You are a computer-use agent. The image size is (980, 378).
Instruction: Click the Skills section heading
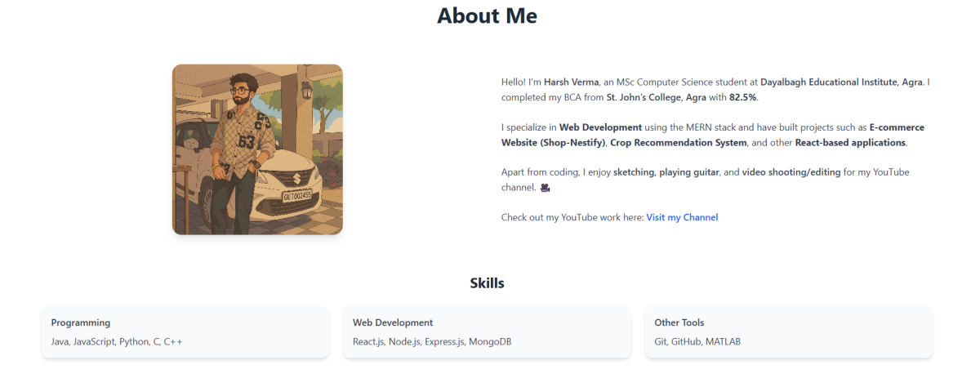pos(487,283)
